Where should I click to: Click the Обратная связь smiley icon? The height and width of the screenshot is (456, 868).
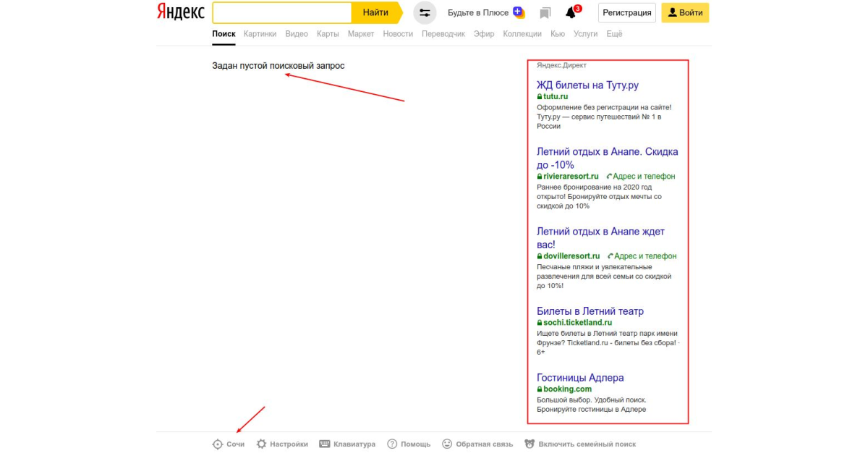[x=447, y=444]
